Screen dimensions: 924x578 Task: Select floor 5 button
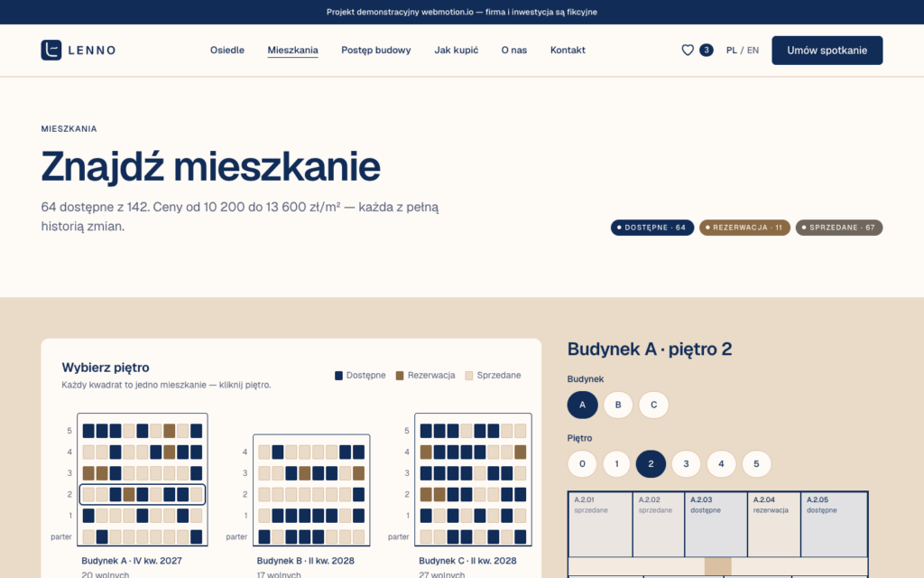click(x=757, y=463)
